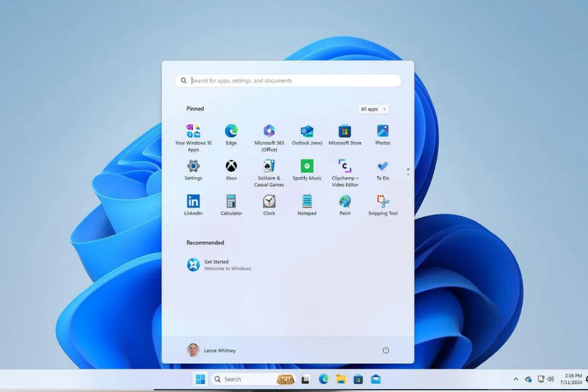Click the OneDrive tray icon
Viewport: 588px width, 392px height.
click(x=528, y=379)
